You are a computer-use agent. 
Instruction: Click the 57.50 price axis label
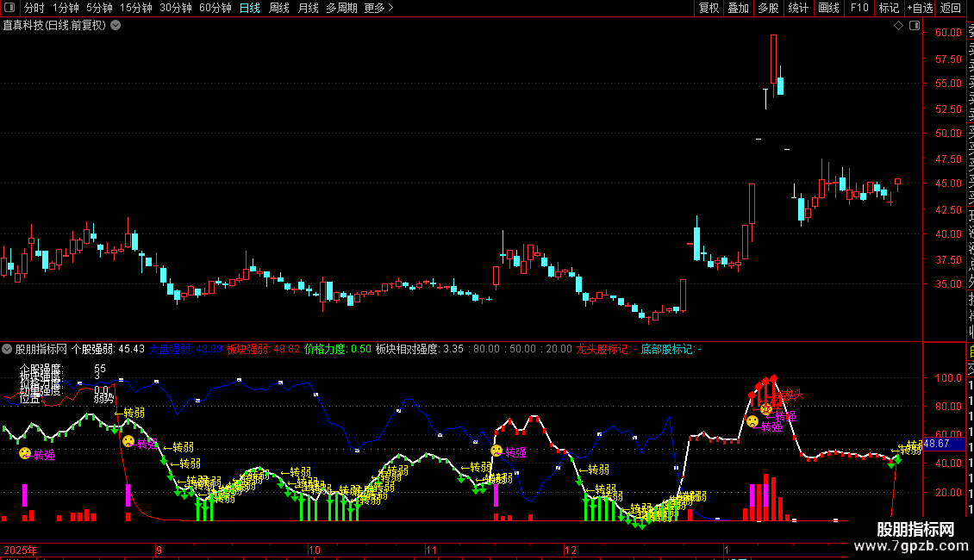pyautogui.click(x=948, y=59)
